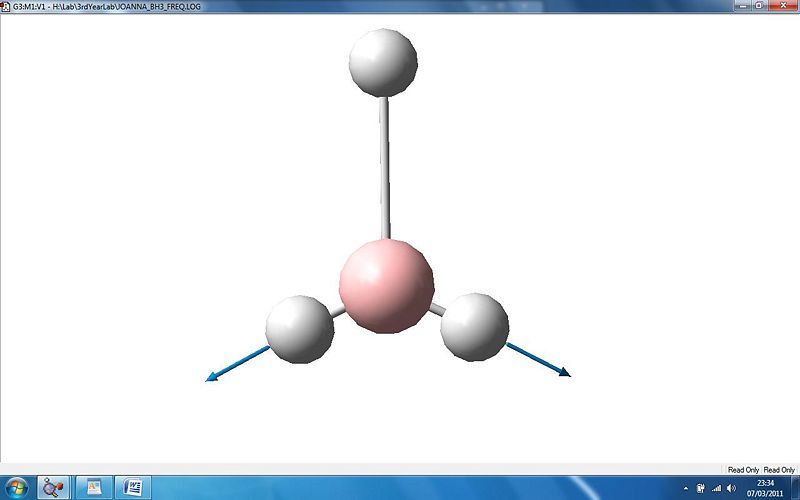Click the first 'Read Only' status label
Viewport: 800px width, 500px height.
743,470
